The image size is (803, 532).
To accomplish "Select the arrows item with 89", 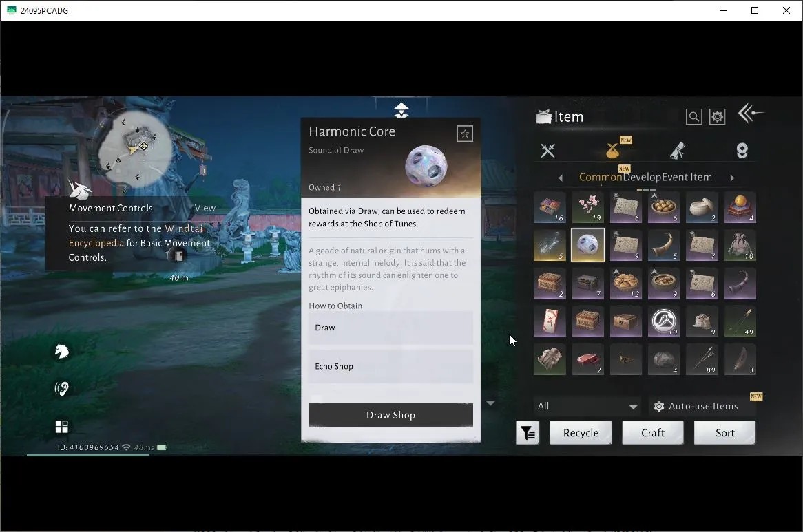I will 702,359.
